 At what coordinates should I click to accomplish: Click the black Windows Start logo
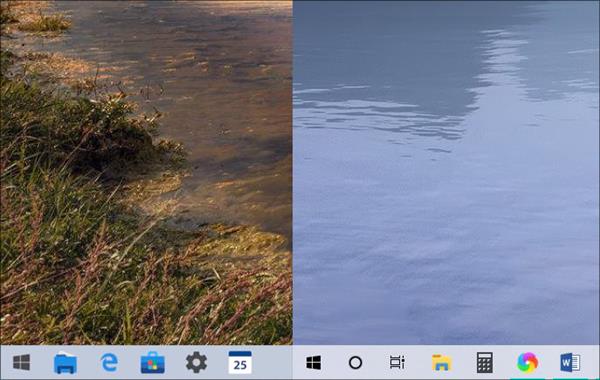pyautogui.click(x=313, y=362)
